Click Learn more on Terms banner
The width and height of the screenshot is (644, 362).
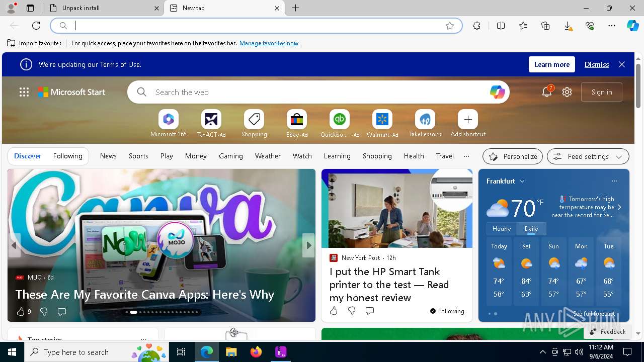tap(552, 64)
